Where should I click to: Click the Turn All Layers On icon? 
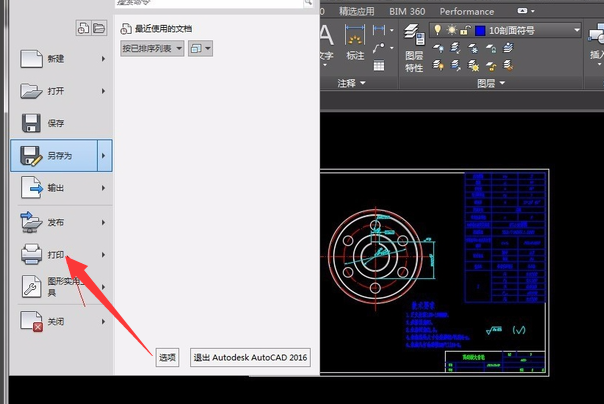(x=438, y=65)
